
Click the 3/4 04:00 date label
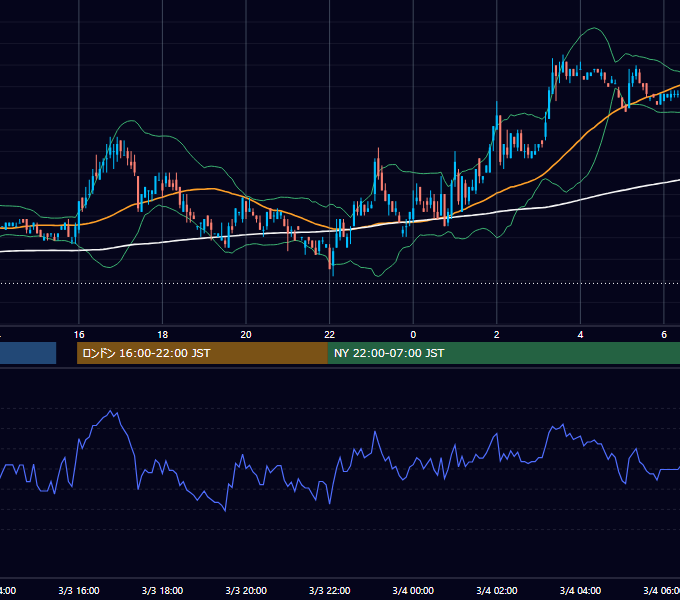click(580, 590)
